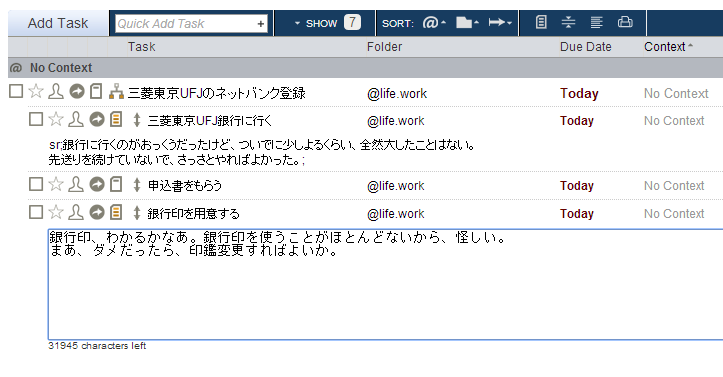This screenshot has height=377, width=723.
Task: Sort by the Task column header
Action: [x=142, y=47]
